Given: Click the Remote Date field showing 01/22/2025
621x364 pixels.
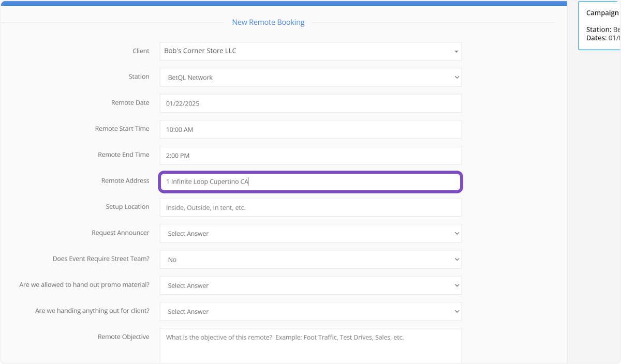Looking at the screenshot, I should (x=310, y=103).
